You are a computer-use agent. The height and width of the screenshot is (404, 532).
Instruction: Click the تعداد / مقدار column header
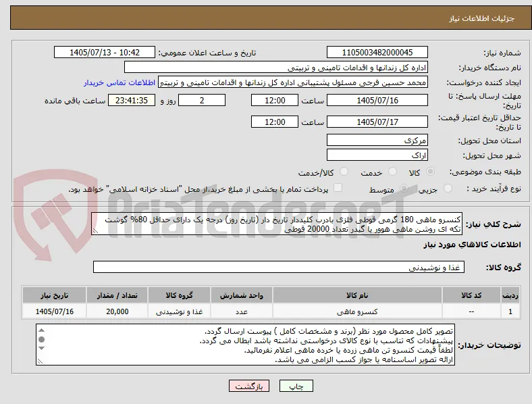click(117, 295)
